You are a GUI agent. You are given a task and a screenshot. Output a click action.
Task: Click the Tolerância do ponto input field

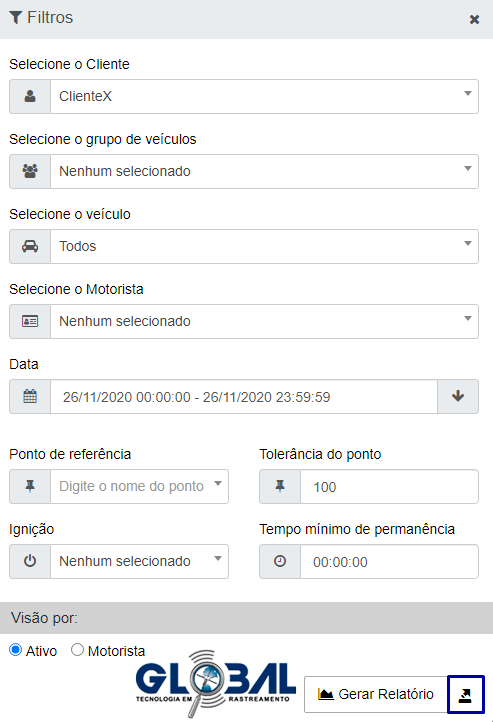[x=389, y=487]
